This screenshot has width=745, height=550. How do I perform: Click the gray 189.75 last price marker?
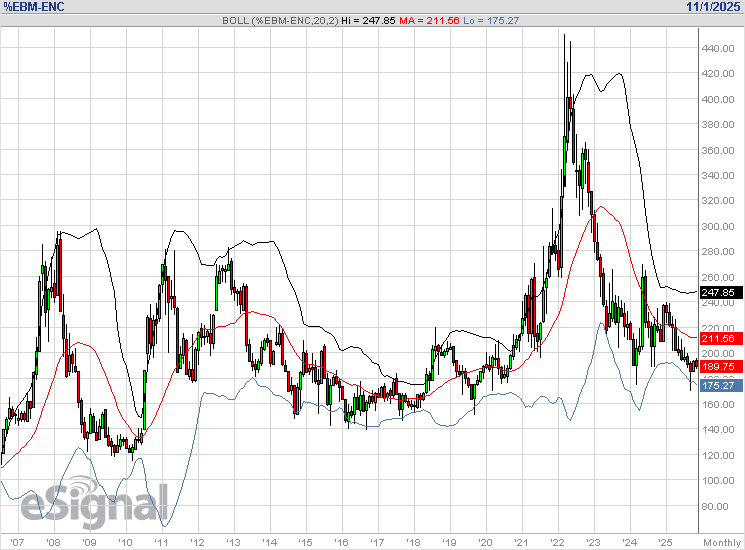(719, 367)
